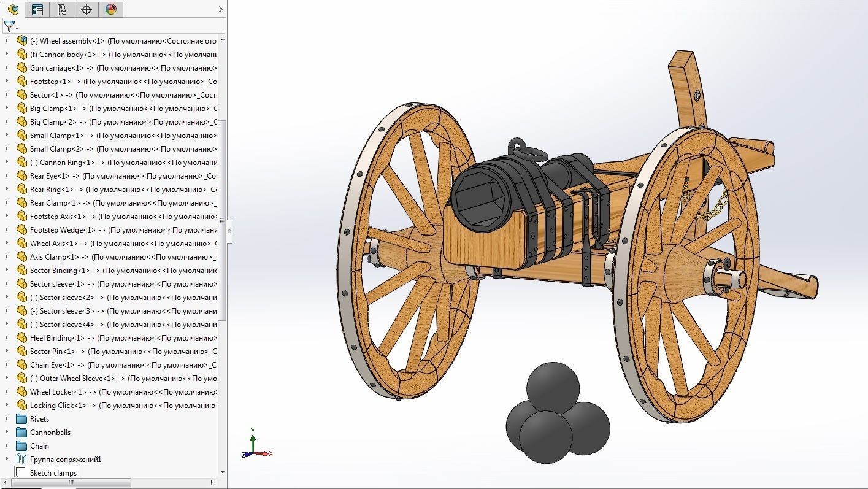Select the Cannon Ring<1> part icon
868x489 pixels.
[21, 162]
